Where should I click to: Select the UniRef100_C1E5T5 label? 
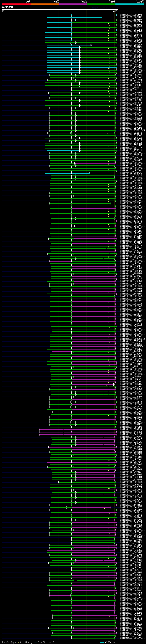point(131,133)
